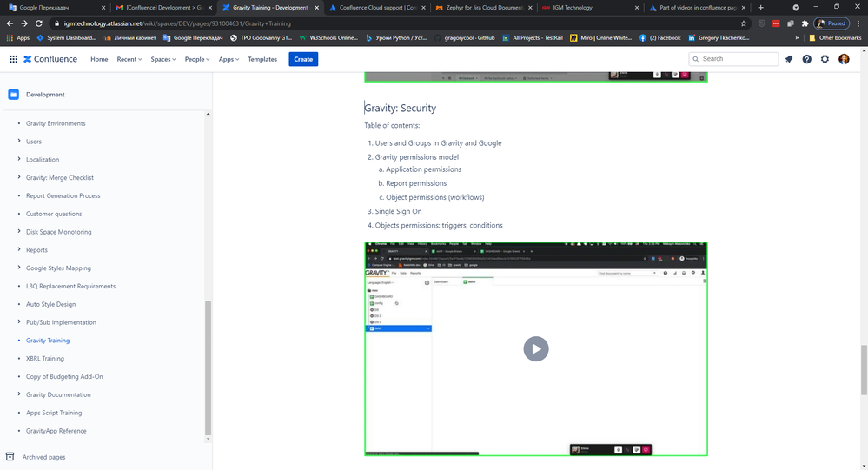The width and height of the screenshot is (868, 470).
Task: Open the Miro Online Whiteboard bookmark
Action: click(x=600, y=37)
